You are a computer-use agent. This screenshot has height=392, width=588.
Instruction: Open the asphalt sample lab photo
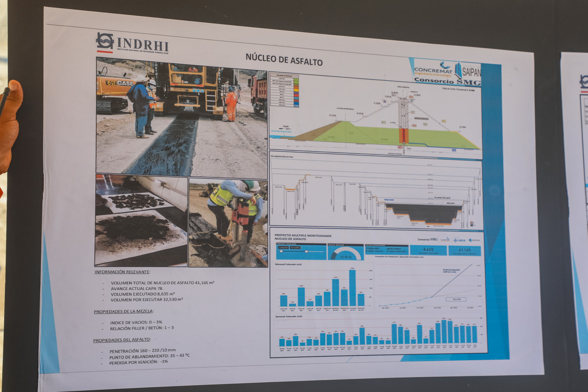point(141,221)
